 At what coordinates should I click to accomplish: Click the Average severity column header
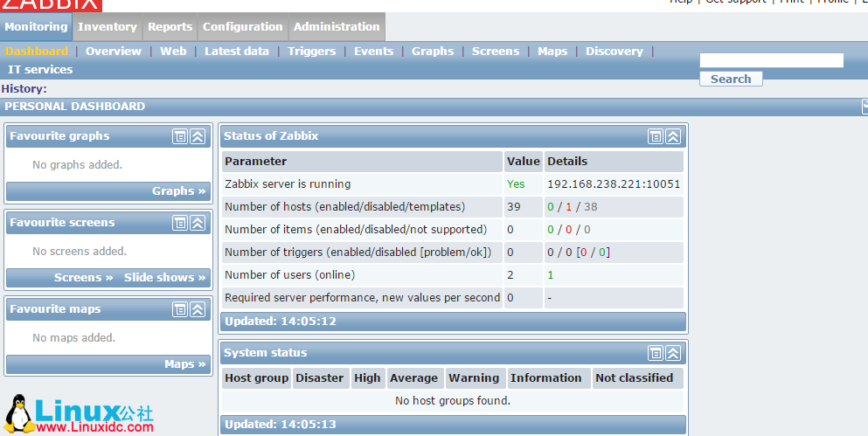pyautogui.click(x=414, y=378)
